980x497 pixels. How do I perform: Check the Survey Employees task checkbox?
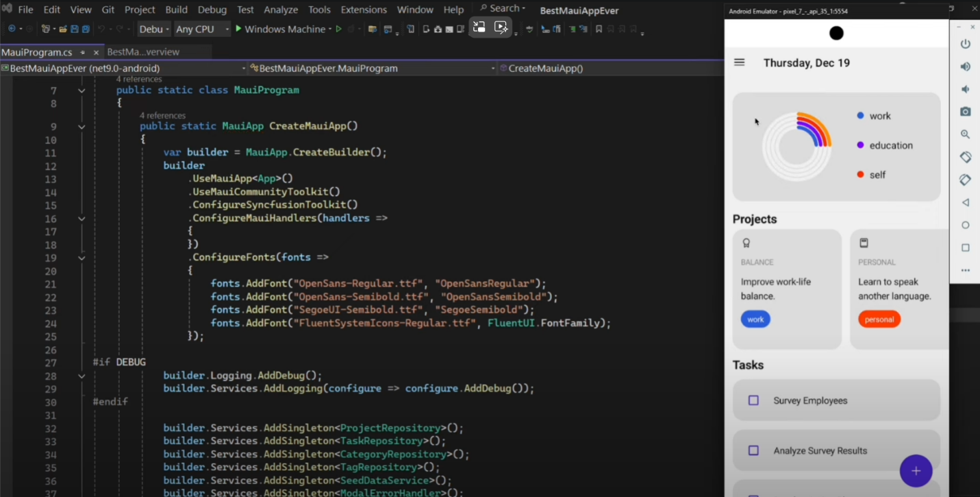click(x=753, y=400)
